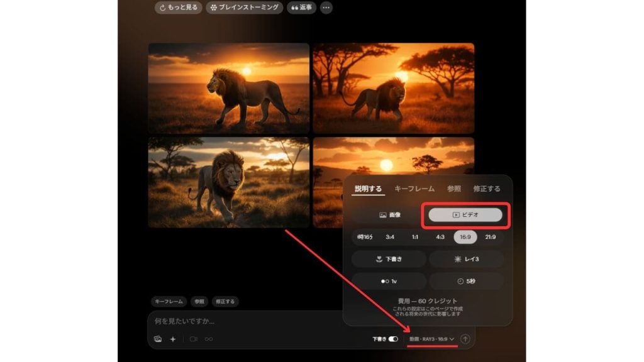Open the 5秒 duration selector

coord(465,281)
